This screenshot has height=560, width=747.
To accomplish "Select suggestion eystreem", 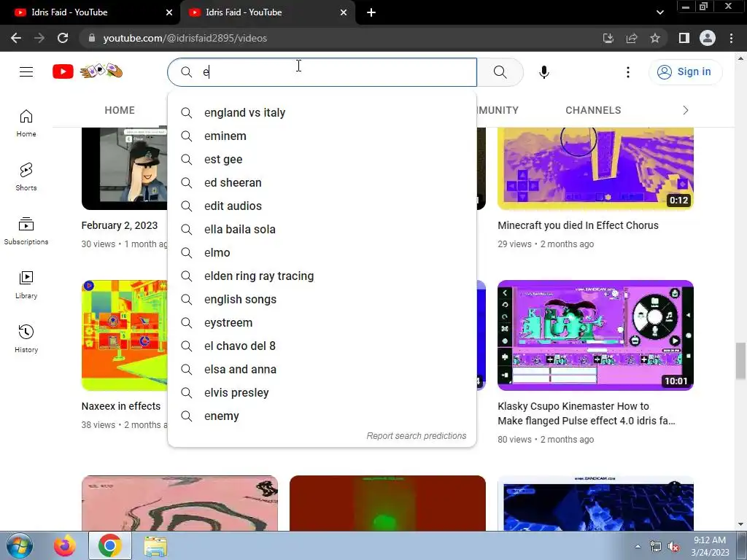I will click(322, 323).
